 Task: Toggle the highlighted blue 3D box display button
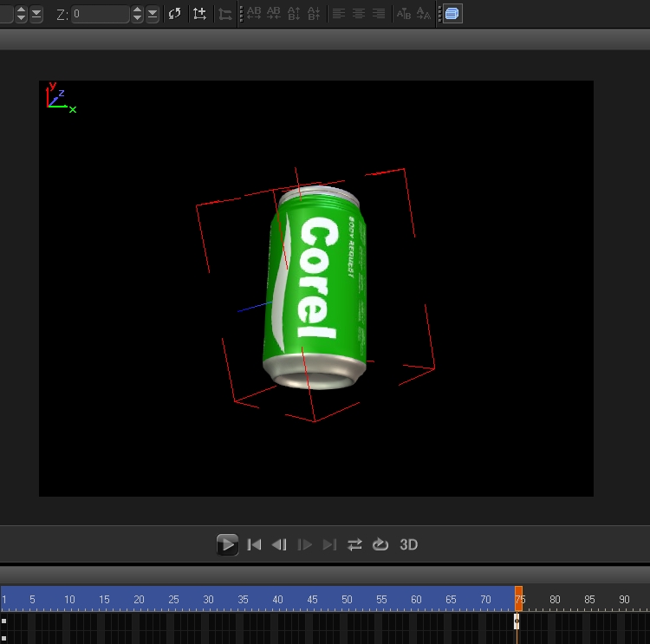[452, 14]
